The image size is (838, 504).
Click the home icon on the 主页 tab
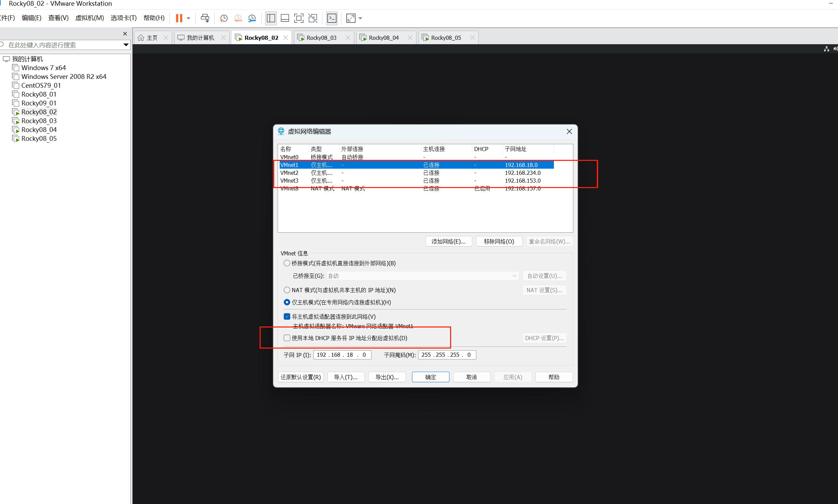[141, 38]
